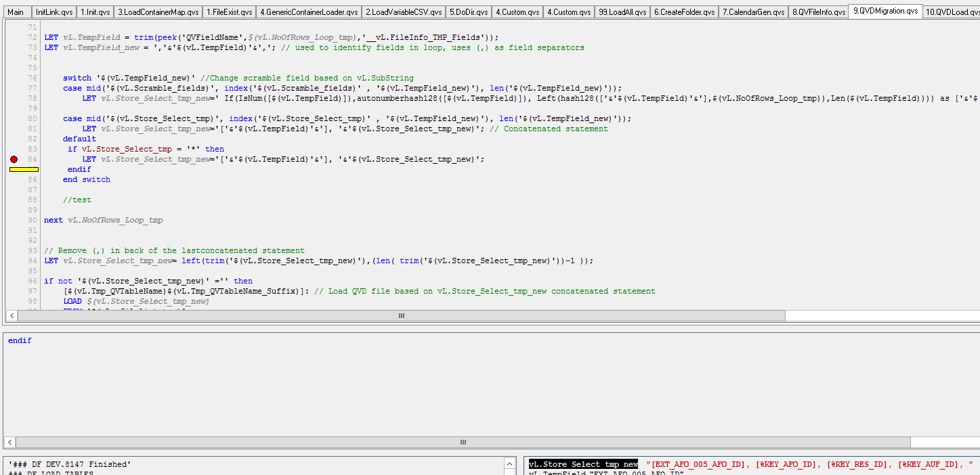Click the 'default' keyword on line 82

click(x=80, y=139)
